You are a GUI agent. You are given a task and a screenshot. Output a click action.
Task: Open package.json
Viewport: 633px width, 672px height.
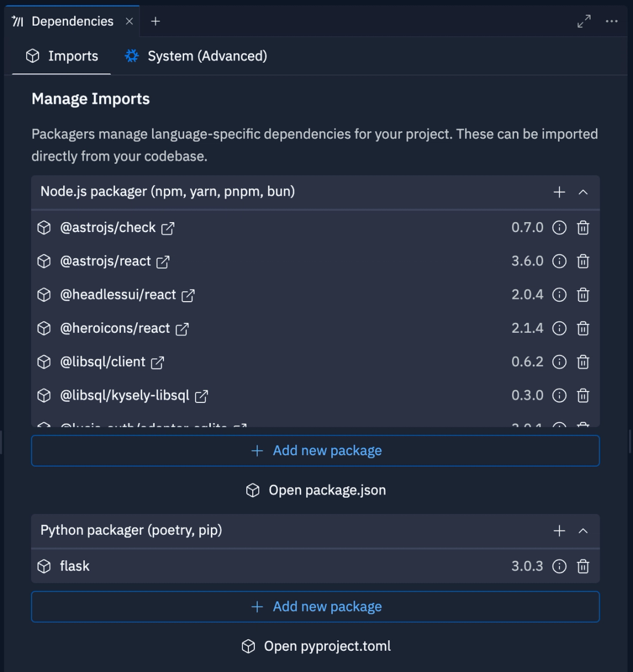(x=315, y=490)
